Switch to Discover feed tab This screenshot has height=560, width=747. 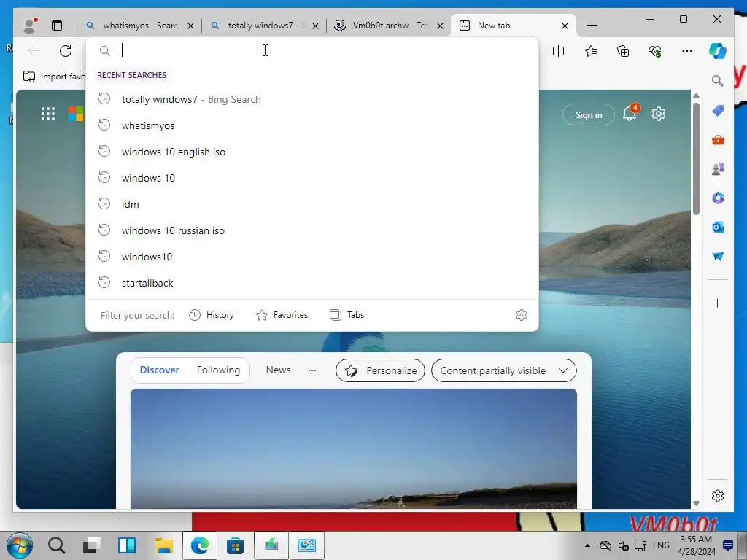tap(160, 370)
